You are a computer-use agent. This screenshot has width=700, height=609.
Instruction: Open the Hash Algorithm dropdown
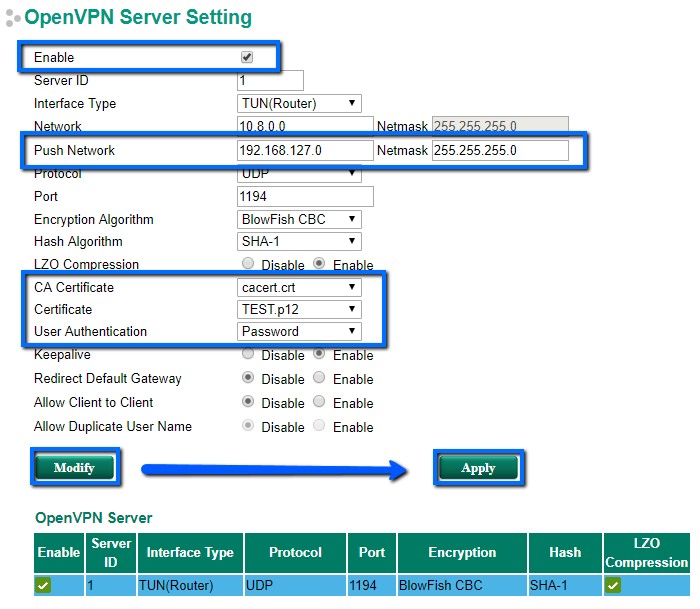point(299,242)
